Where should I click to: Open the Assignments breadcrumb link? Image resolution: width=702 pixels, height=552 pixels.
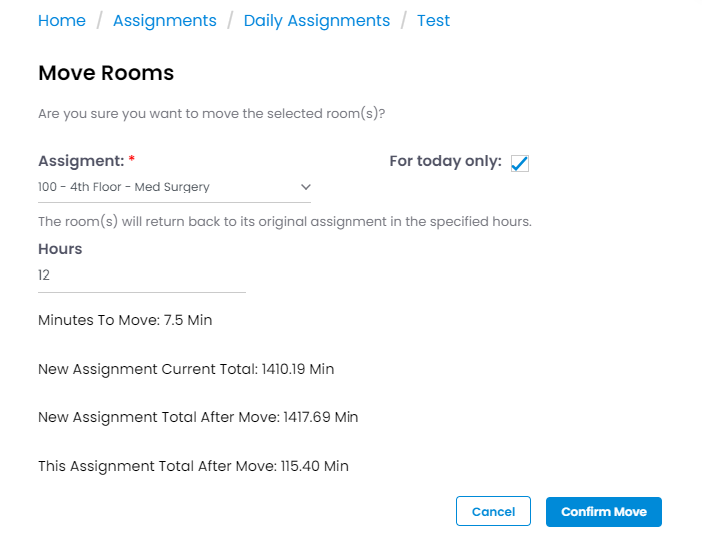pos(165,21)
